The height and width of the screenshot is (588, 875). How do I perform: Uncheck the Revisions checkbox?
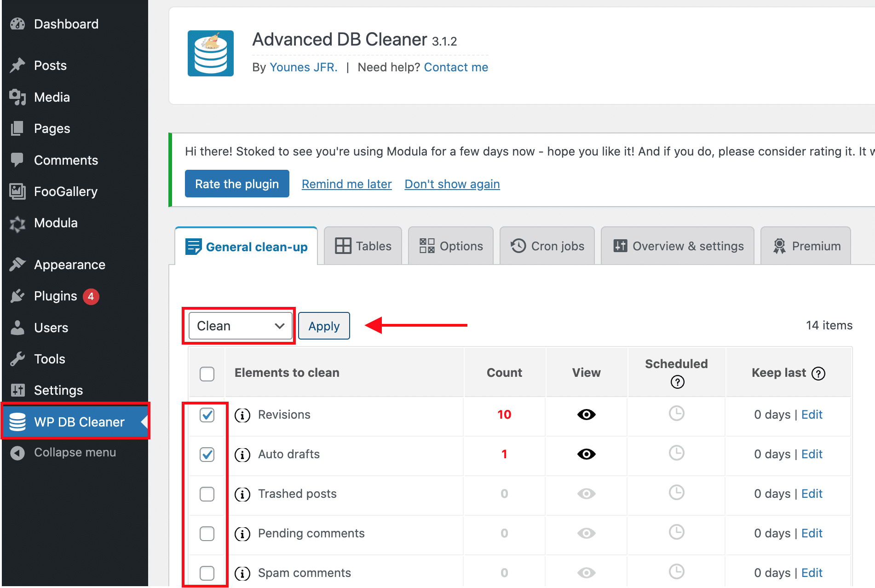tap(207, 415)
